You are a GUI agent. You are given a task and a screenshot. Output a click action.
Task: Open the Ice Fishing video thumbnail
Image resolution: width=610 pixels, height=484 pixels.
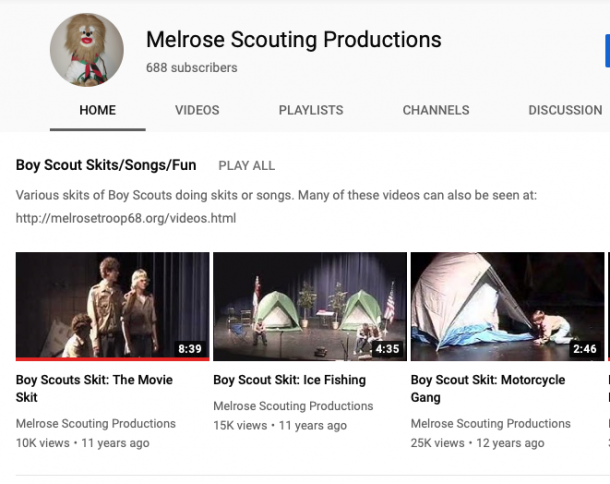(x=310, y=306)
